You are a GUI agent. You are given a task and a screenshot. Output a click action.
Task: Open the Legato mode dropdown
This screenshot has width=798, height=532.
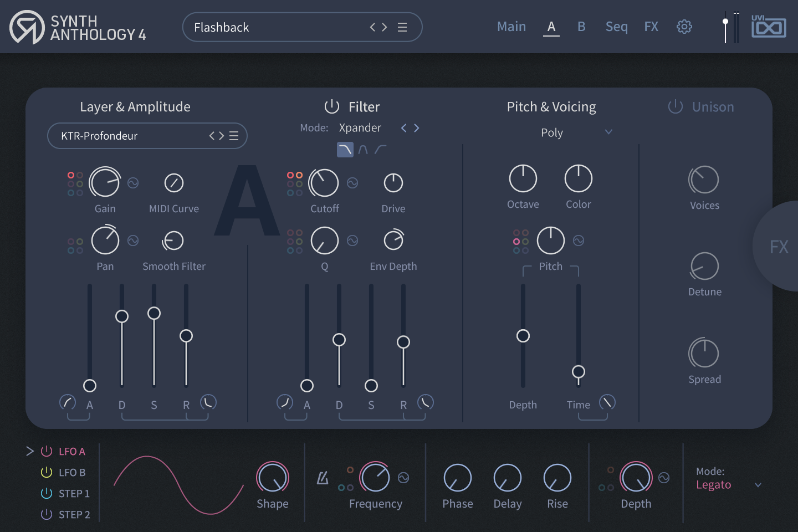726,484
